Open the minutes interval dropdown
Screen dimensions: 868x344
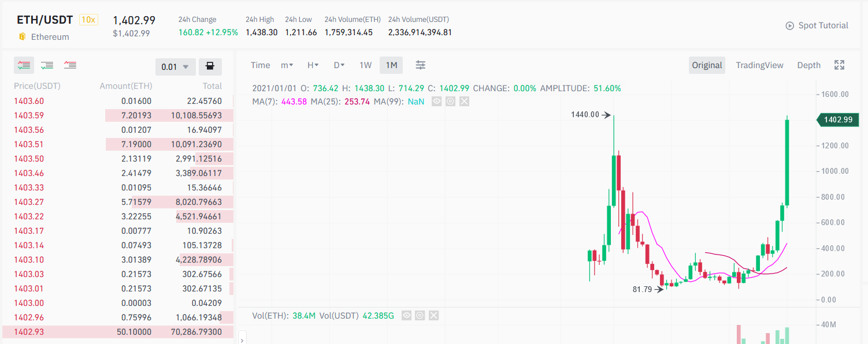287,65
